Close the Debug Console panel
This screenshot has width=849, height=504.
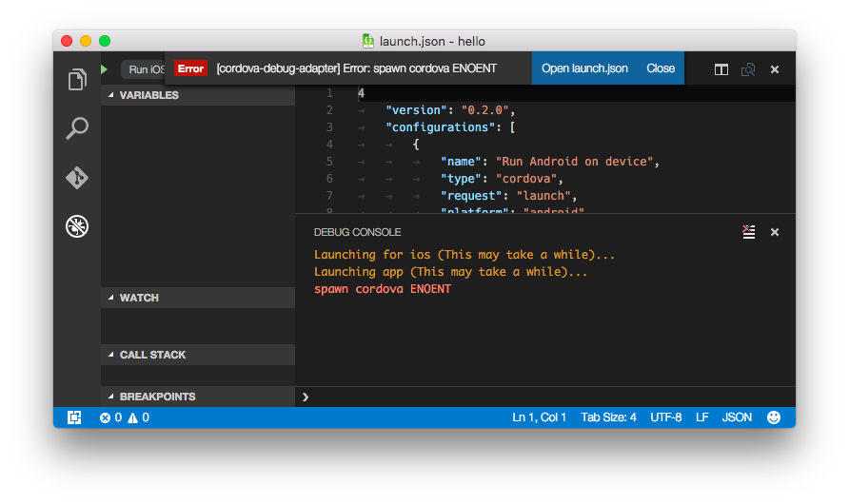point(774,232)
